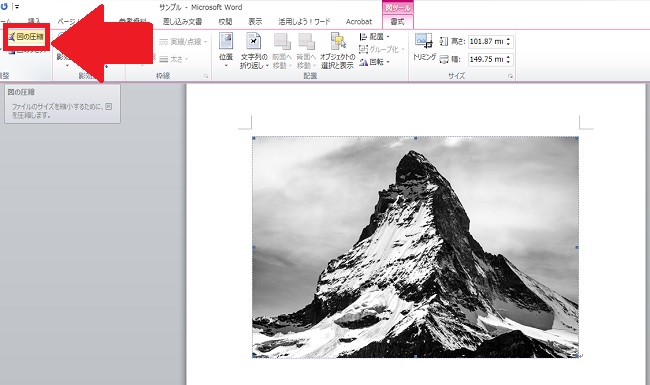Open the 実線/点線 dashes dropdown
Viewport: 650px width, 385px height.
183,41
